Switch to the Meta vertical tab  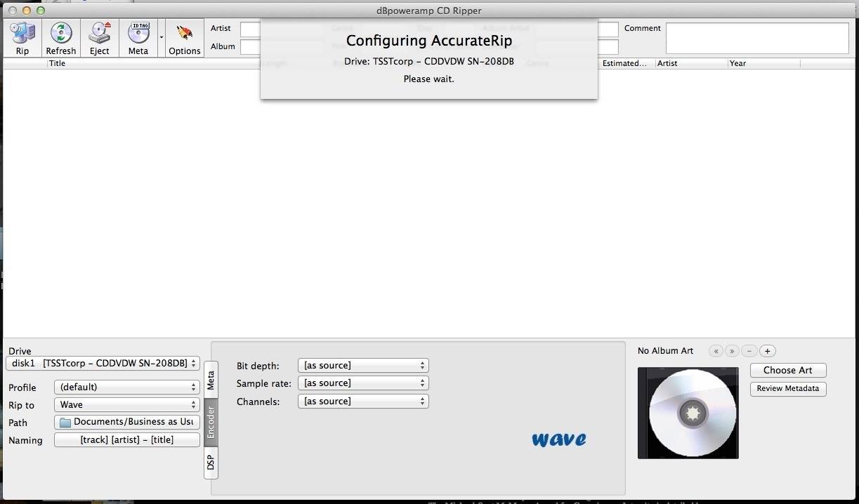click(x=211, y=380)
